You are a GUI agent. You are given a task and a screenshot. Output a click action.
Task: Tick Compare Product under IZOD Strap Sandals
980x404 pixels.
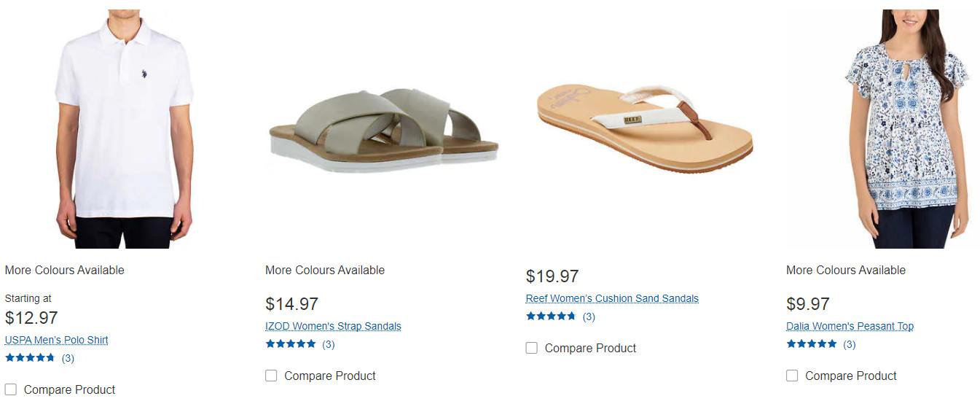[271, 376]
